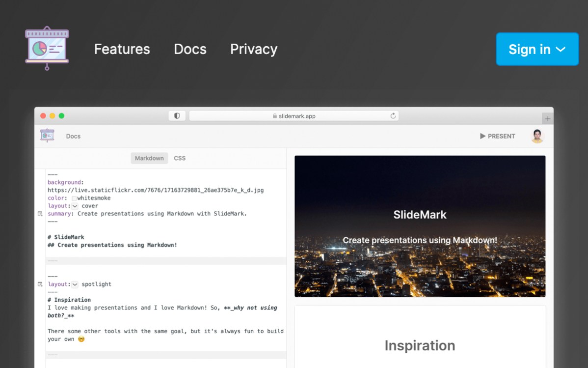Open the Docs link in the top navigation

click(x=190, y=49)
